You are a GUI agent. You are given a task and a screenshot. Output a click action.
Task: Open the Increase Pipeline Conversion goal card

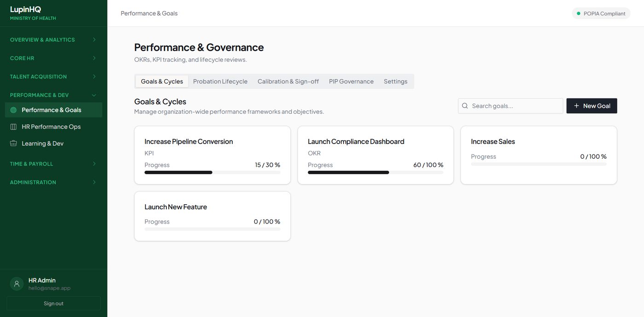213,155
